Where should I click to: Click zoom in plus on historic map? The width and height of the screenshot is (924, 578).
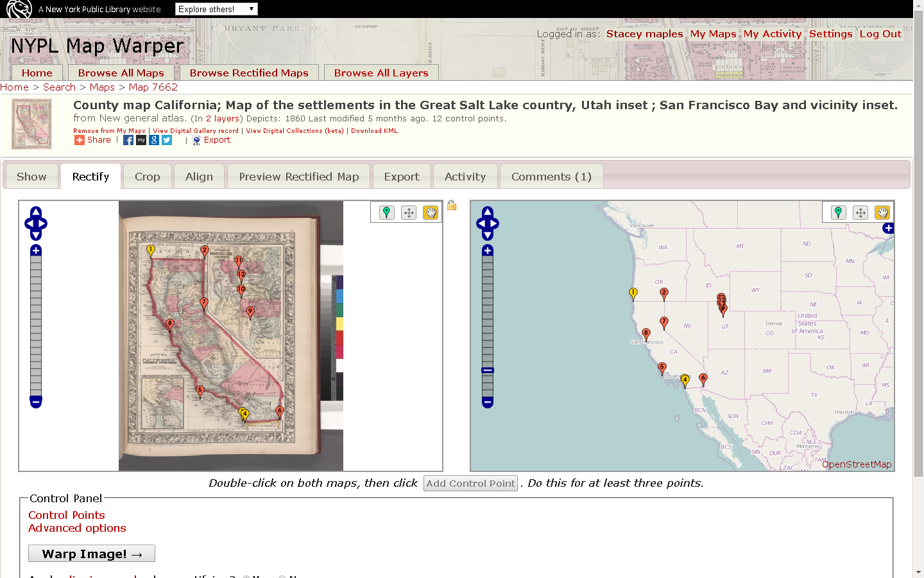tap(36, 250)
